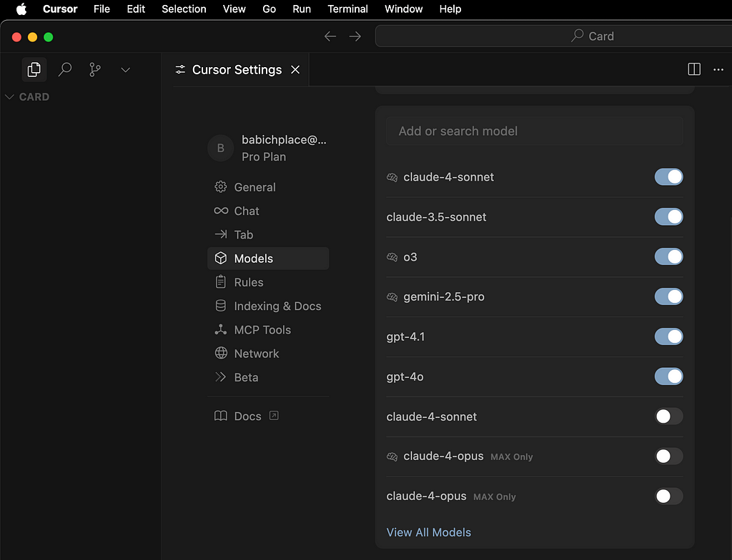Screen dimensions: 732x560
Task: Open the Terminal menu
Action: tap(347, 9)
